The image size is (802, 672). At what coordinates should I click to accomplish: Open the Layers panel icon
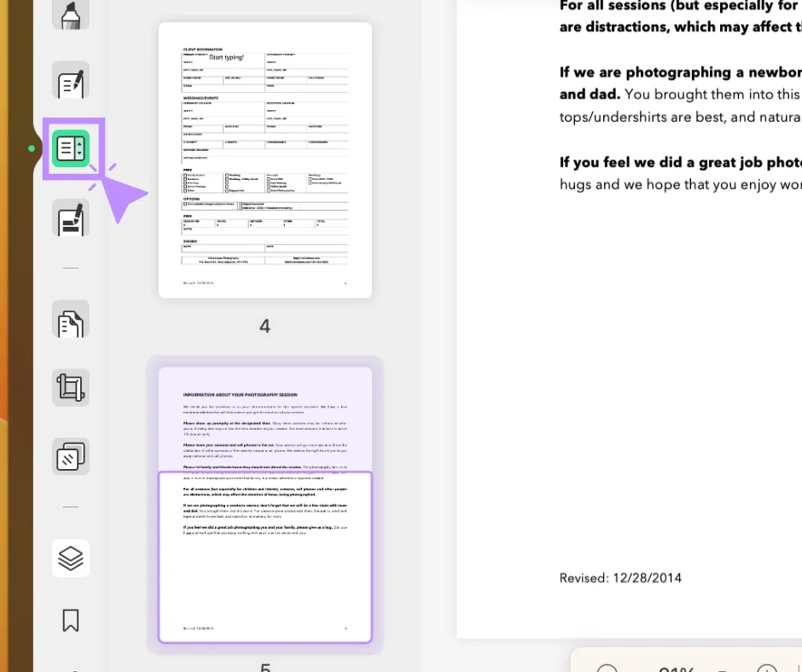pos(71,559)
